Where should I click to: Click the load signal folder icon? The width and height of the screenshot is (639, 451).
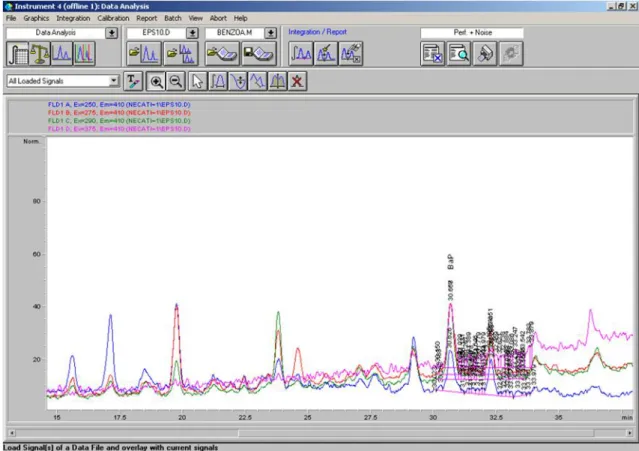[144, 53]
